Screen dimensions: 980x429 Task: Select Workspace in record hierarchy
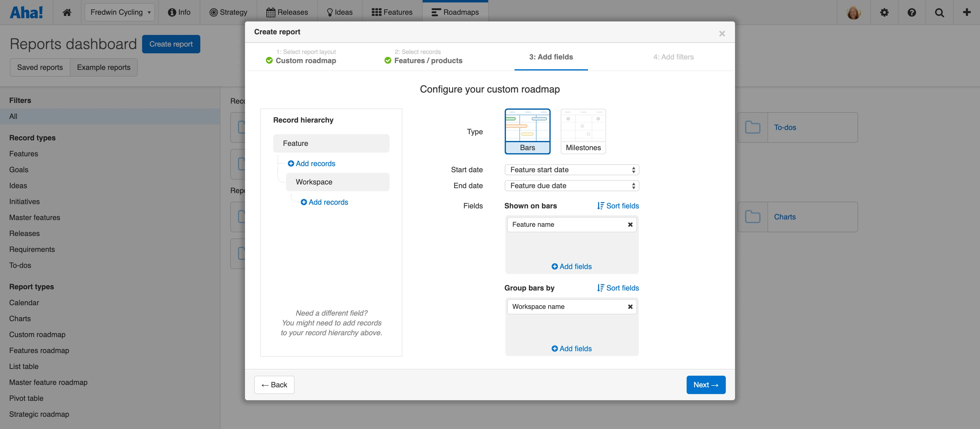tap(337, 182)
